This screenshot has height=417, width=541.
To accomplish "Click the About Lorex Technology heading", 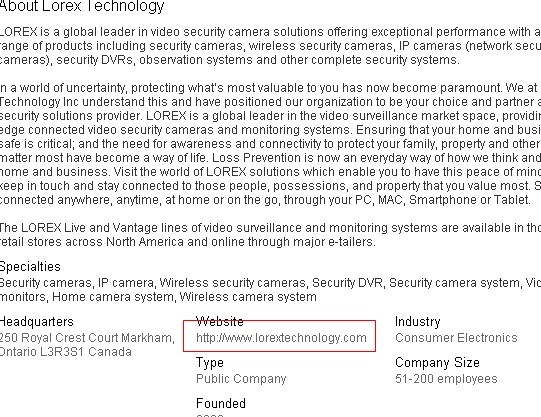I will click(82, 6).
